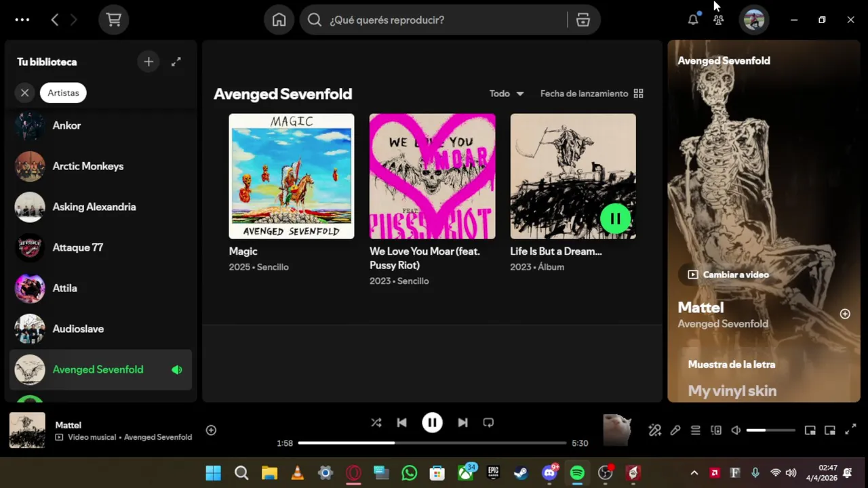
Task: Open Audioslave in the library
Action: pyautogui.click(x=100, y=329)
